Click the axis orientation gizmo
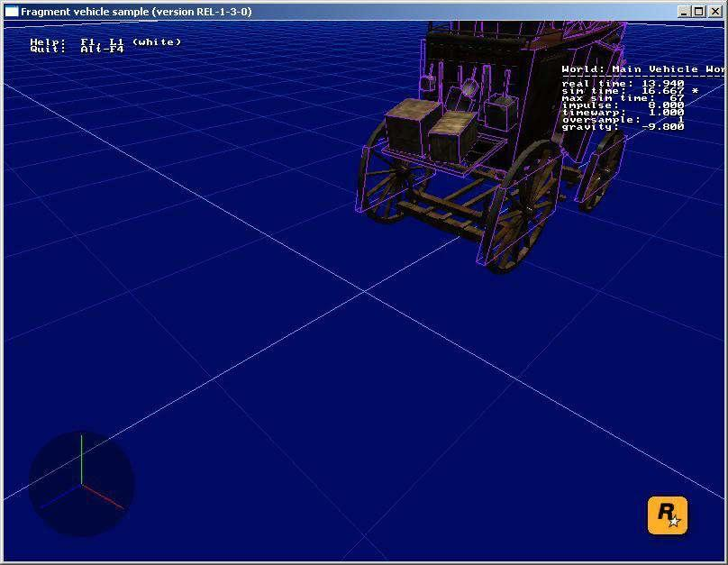The width and height of the screenshot is (728, 565). coord(82,484)
